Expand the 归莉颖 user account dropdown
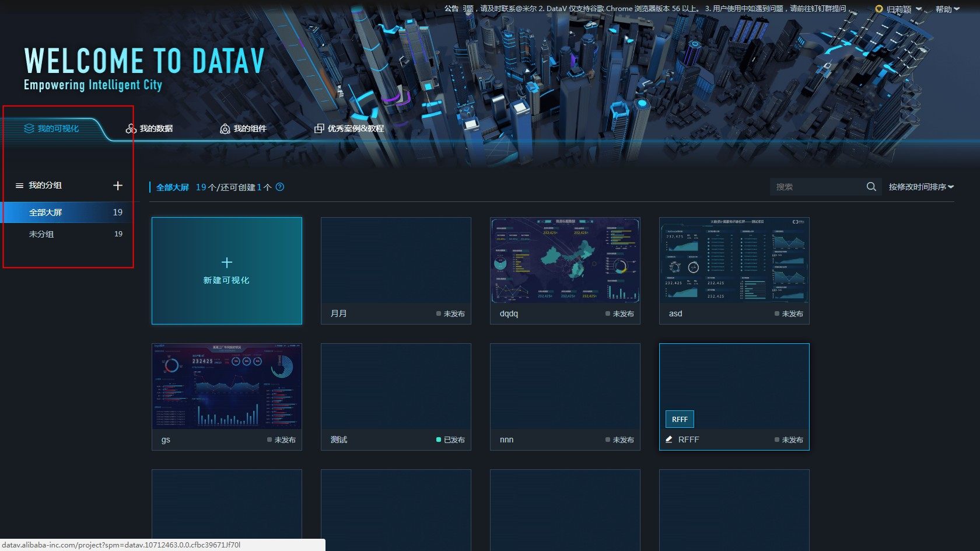The width and height of the screenshot is (980, 551). click(x=898, y=9)
